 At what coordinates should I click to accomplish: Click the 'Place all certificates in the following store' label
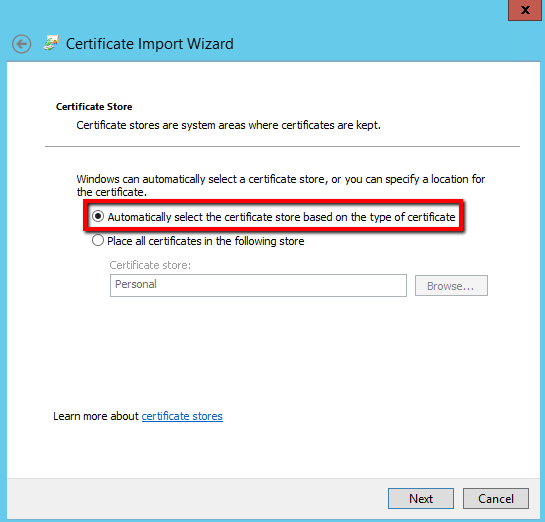click(x=206, y=241)
